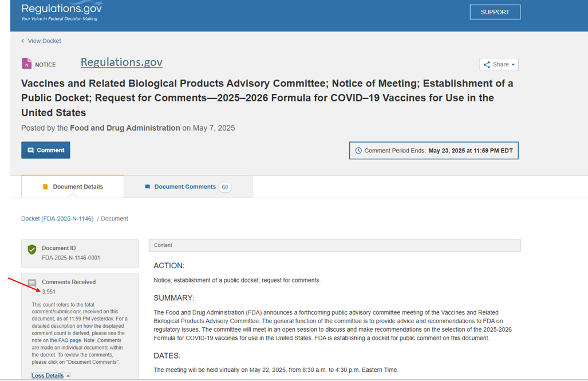Open Docket (FDA-2025-N-1146) breadcrumb link

click(57, 218)
